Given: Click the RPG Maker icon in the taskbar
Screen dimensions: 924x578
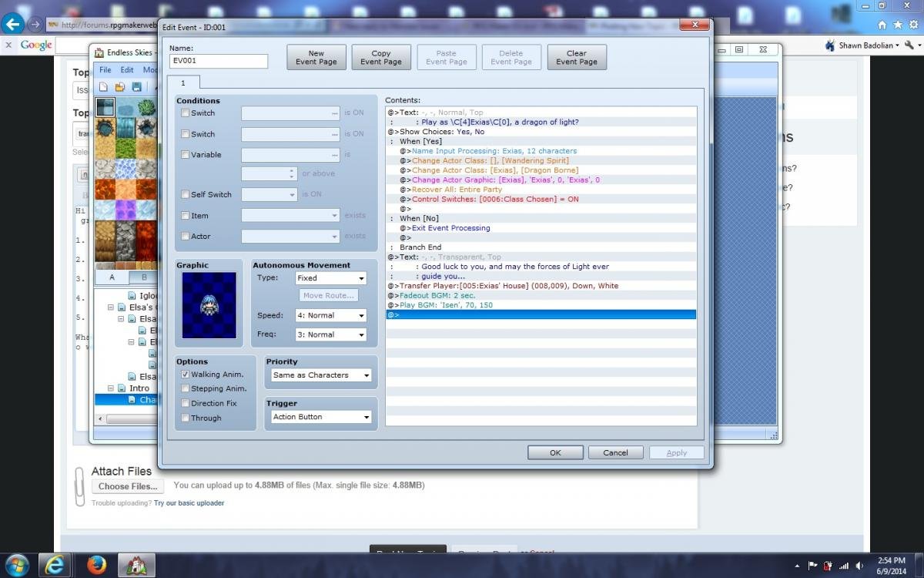Looking at the screenshot, I should click(136, 565).
